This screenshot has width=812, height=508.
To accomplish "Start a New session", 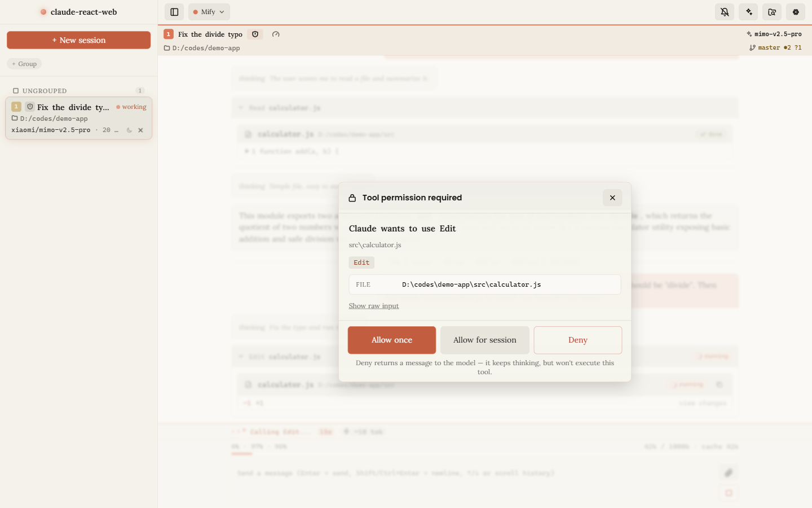I will tap(78, 40).
